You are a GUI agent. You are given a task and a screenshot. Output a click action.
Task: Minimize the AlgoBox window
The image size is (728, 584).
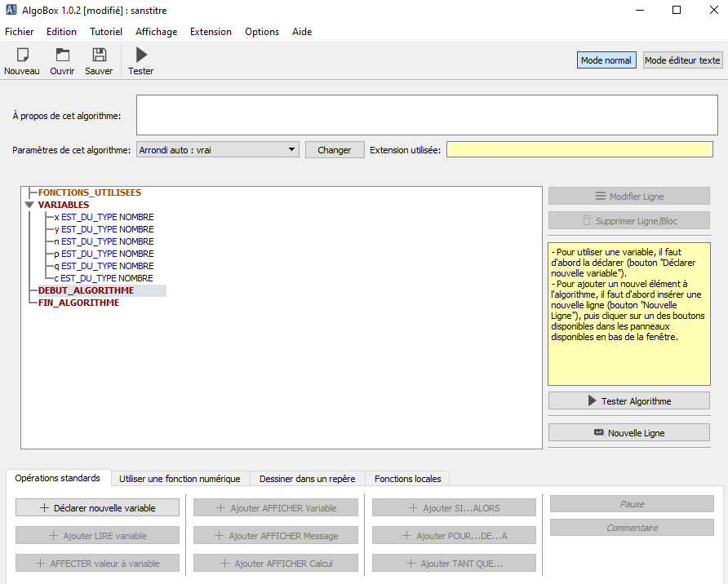(x=640, y=11)
